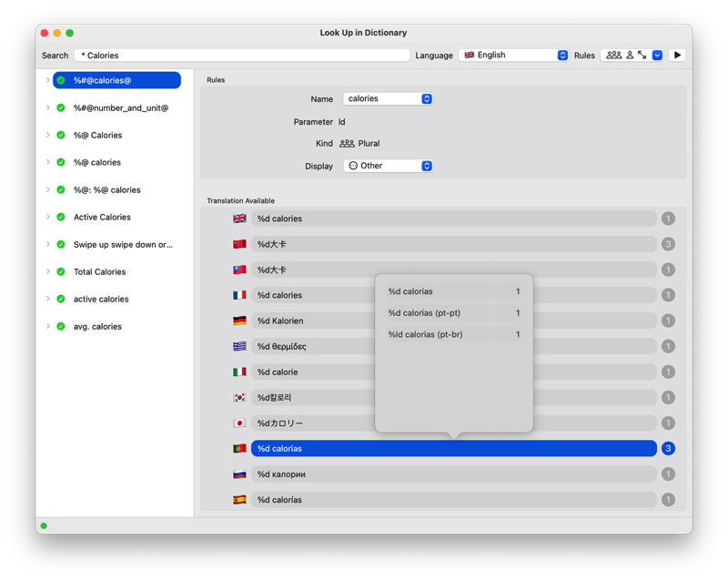This screenshot has width=728, height=581.
Task: Select the Swipe up swipe down entry
Action: [x=122, y=245]
